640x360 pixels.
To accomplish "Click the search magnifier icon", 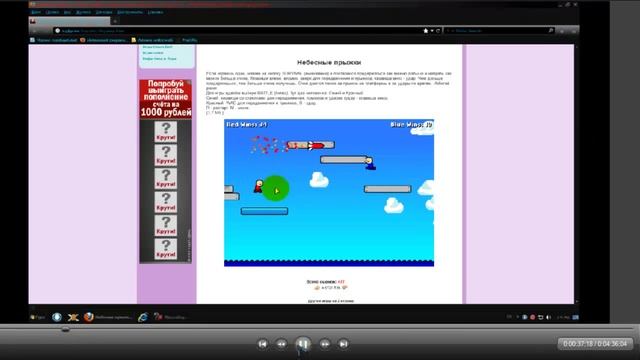I will (x=551, y=31).
